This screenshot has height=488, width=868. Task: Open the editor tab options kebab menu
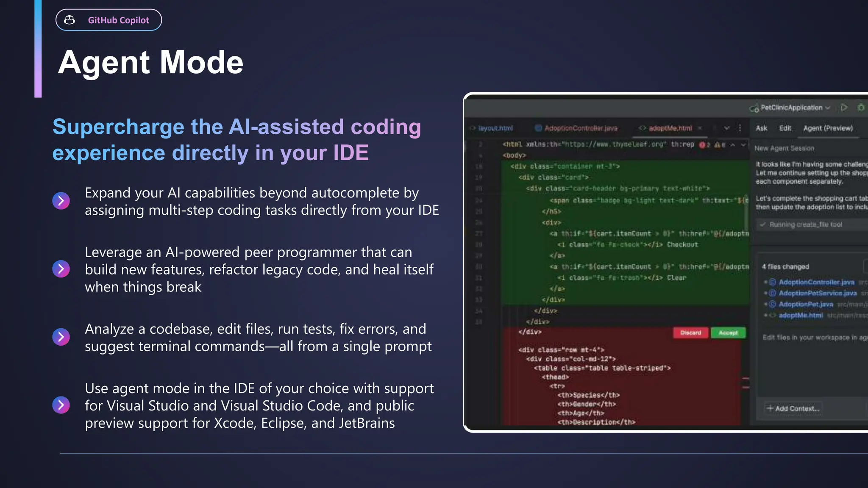coord(740,128)
